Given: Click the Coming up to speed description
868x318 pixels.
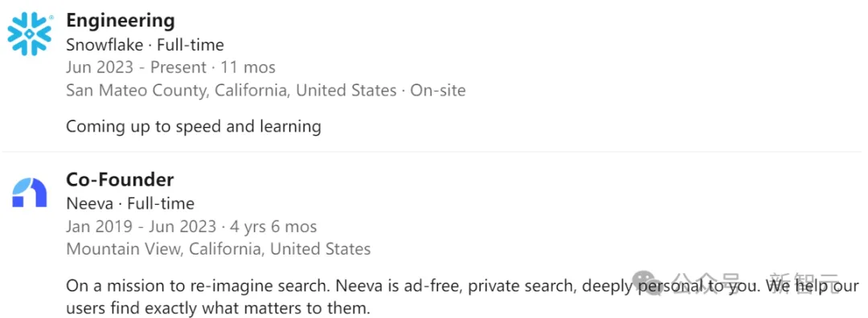Looking at the screenshot, I should [x=193, y=127].
